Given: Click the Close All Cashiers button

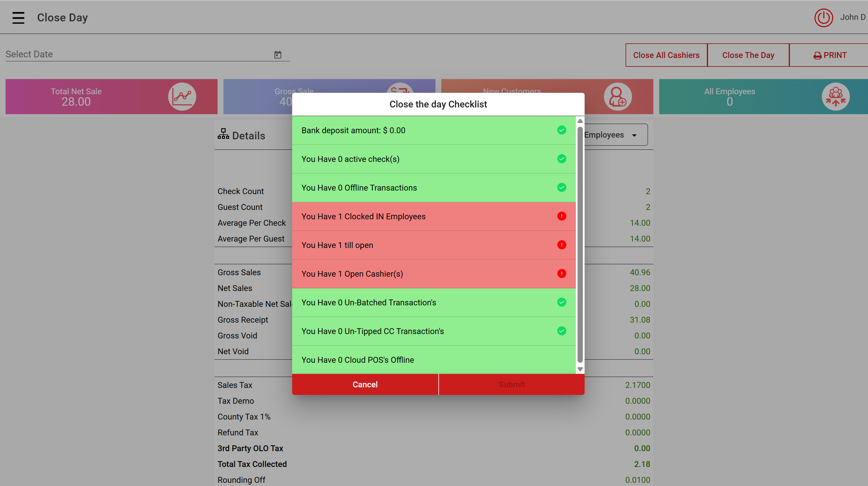Looking at the screenshot, I should 666,55.
